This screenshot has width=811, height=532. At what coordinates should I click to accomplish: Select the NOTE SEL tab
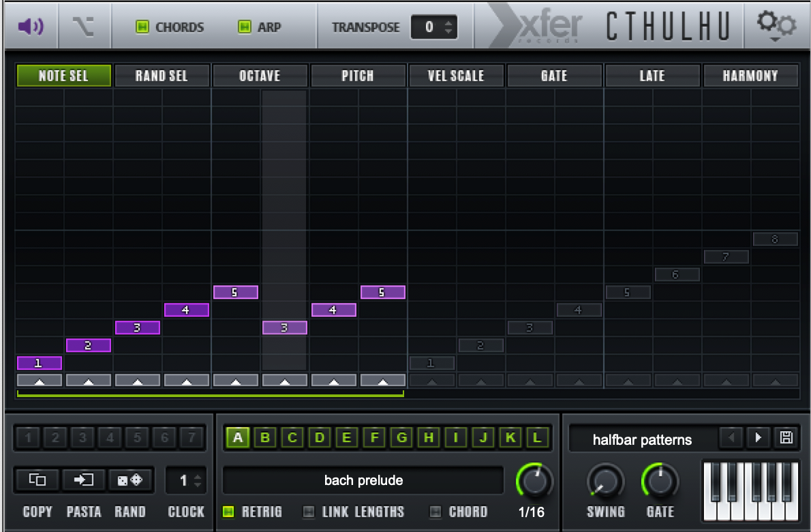(x=63, y=76)
